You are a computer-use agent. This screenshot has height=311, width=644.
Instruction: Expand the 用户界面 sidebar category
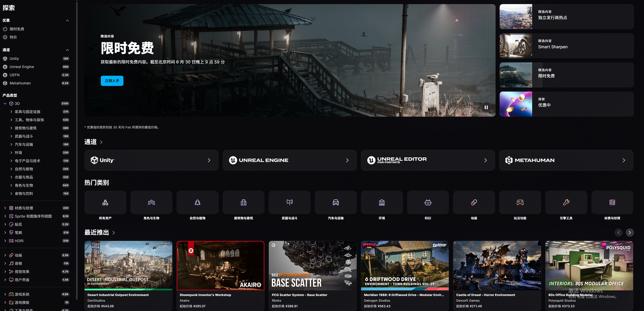click(5, 280)
